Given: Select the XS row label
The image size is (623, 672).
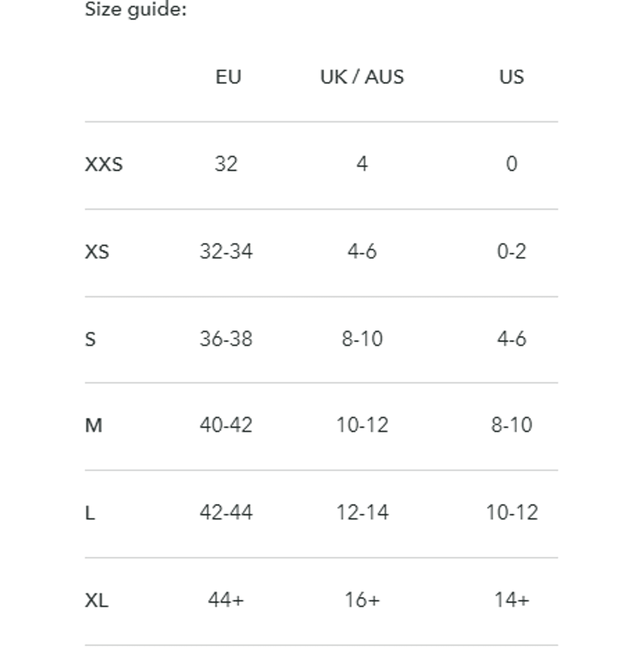Looking at the screenshot, I should [97, 252].
